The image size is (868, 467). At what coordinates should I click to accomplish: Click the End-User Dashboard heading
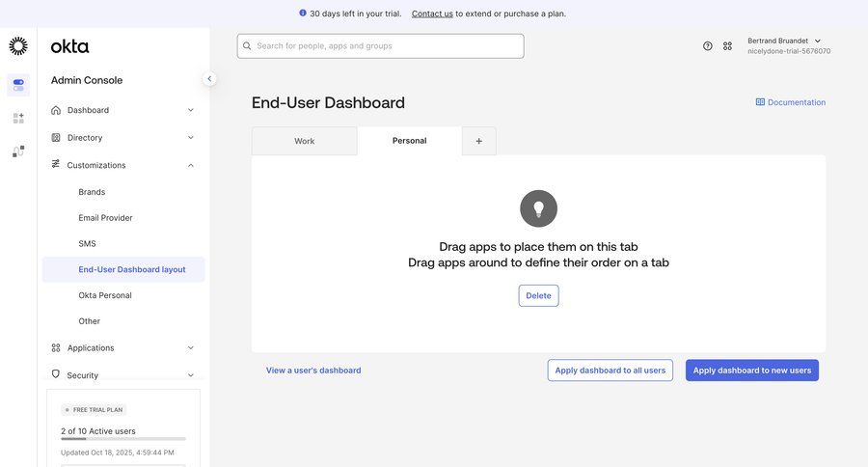click(x=328, y=103)
